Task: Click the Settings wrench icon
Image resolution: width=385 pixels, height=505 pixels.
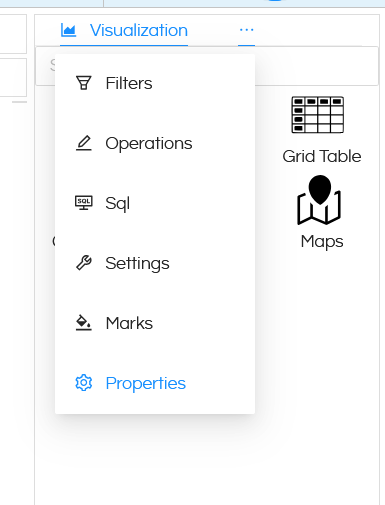Action: click(84, 263)
